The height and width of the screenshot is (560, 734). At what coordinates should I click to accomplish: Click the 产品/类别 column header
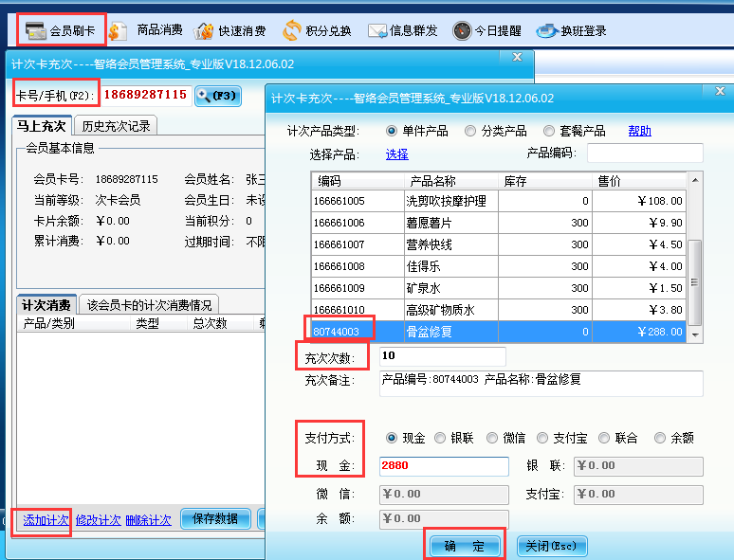[73, 323]
